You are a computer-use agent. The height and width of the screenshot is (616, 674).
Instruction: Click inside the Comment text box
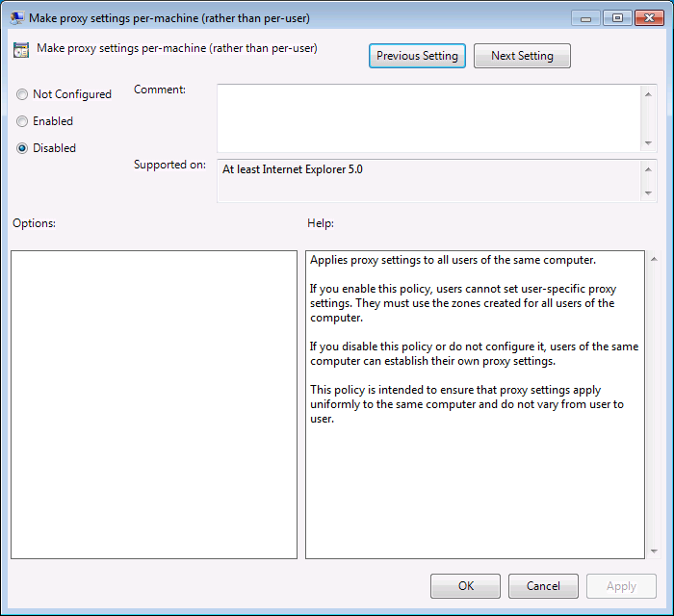[429, 118]
